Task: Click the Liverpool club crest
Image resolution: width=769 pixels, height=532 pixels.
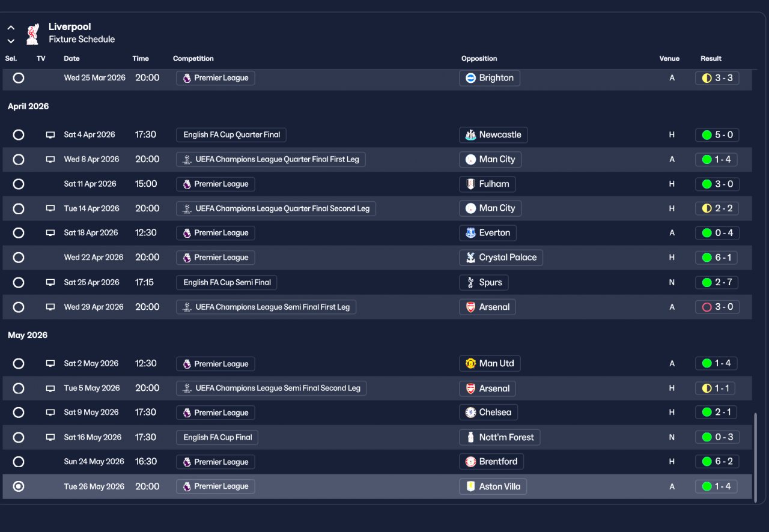Action: tap(32, 34)
